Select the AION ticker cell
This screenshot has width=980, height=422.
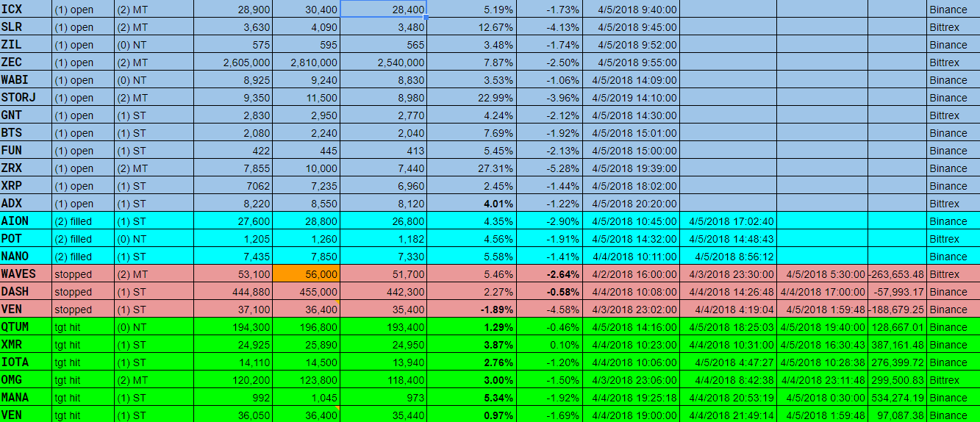[26, 221]
